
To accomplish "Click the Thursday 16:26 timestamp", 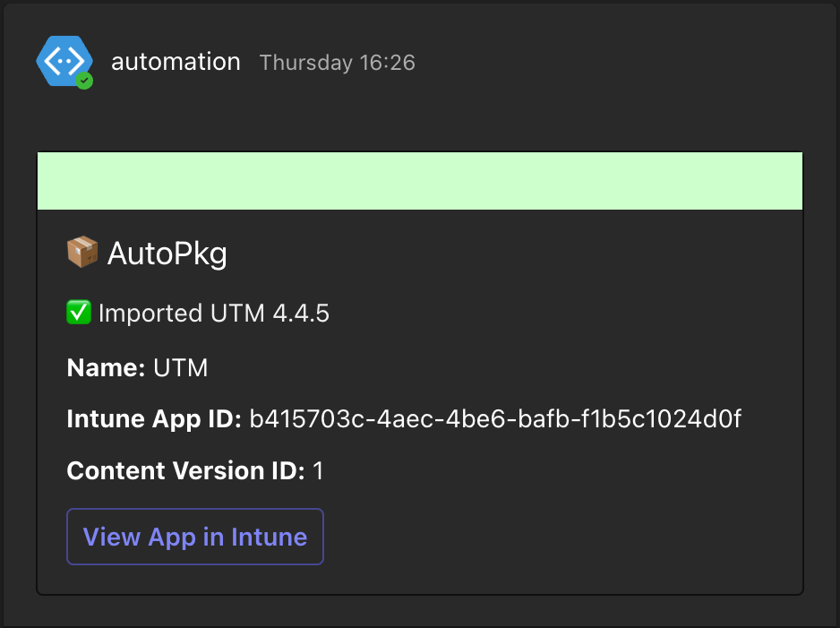I will point(337,63).
